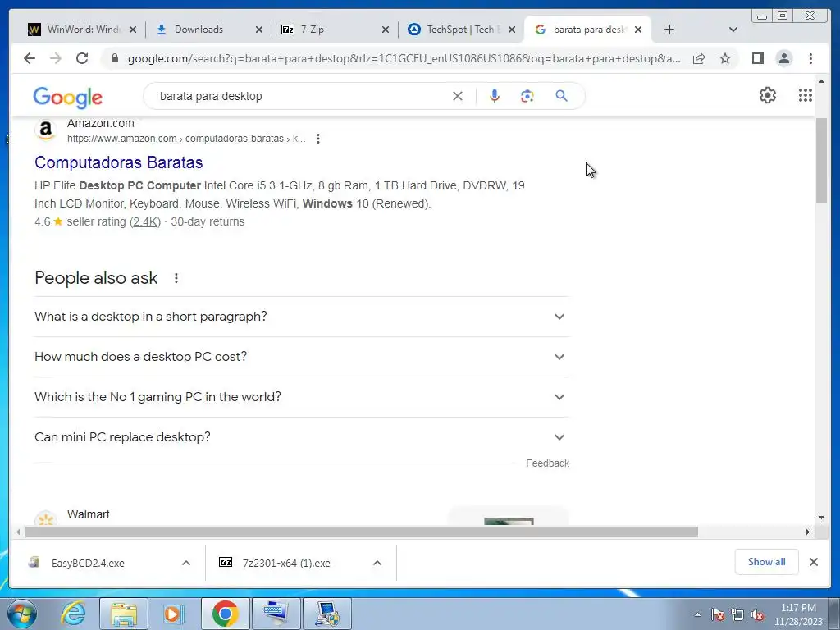Open People also ask options menu
The image size is (840, 630).
click(x=176, y=278)
